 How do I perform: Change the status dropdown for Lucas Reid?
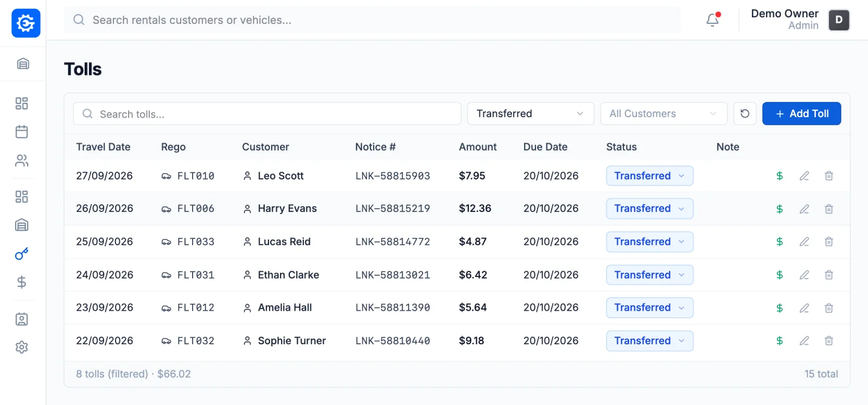[x=650, y=242]
